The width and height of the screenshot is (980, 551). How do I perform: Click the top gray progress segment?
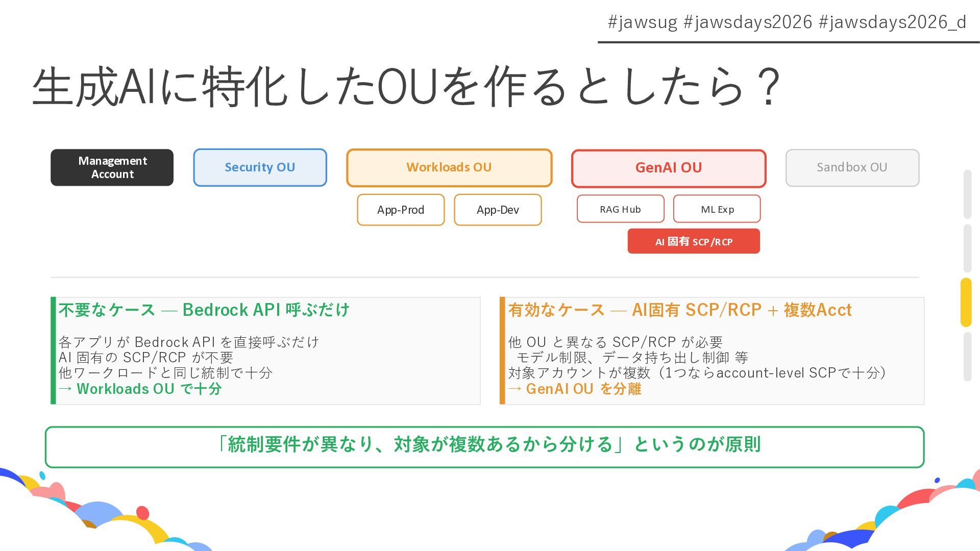(x=967, y=194)
